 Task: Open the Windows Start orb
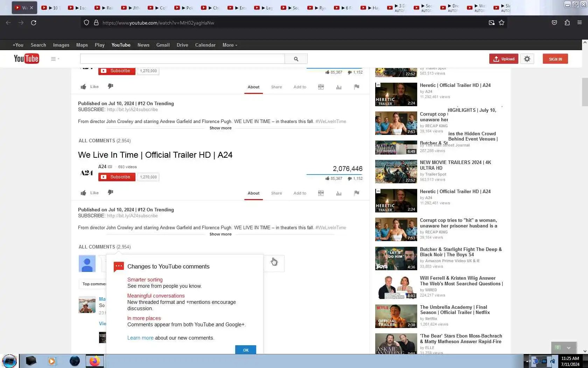pyautogui.click(x=9, y=361)
